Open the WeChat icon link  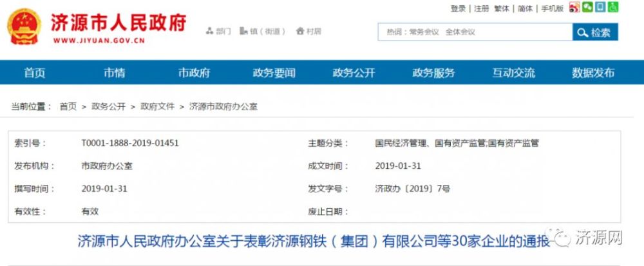[587, 7]
